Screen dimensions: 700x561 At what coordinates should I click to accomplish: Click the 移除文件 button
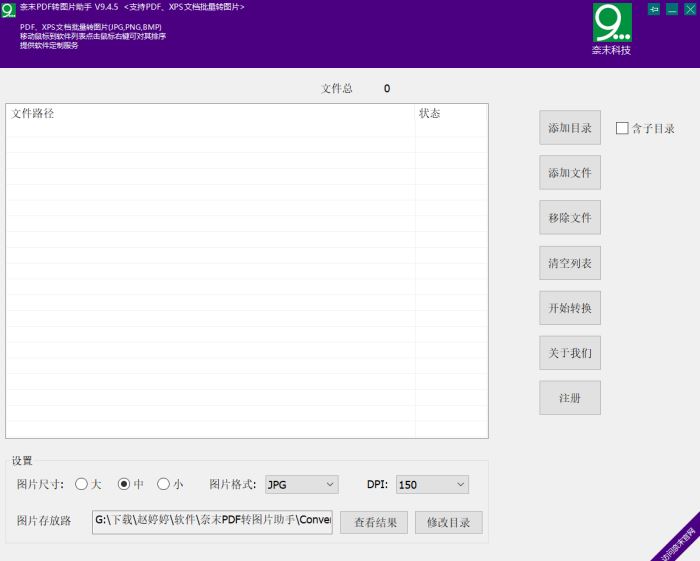click(x=570, y=218)
